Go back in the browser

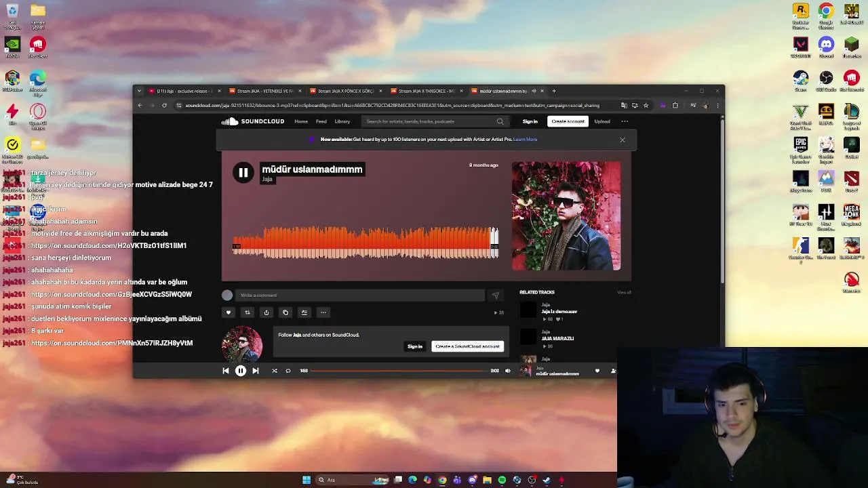[140, 105]
